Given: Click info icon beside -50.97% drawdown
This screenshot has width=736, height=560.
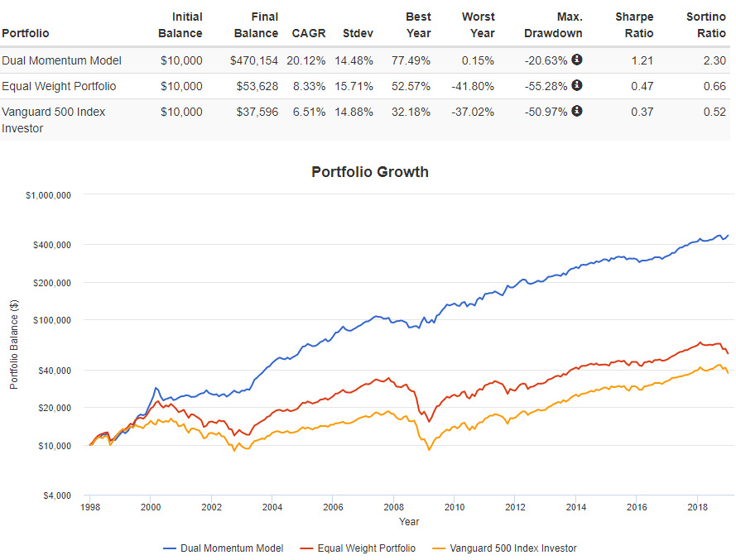Looking at the screenshot, I should (577, 112).
